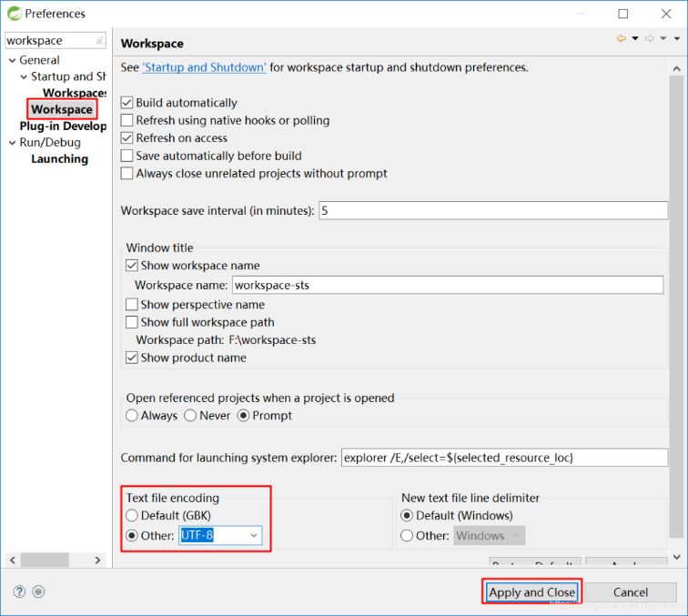Select the Run/Debug tree item label

50,142
